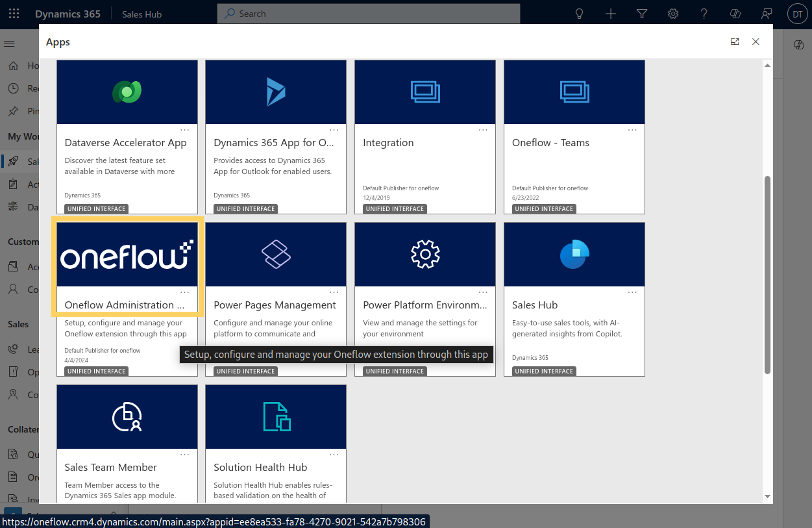The image size is (812, 528).
Task: Open the Microsoft 365 app launcher
Action: tap(14, 14)
